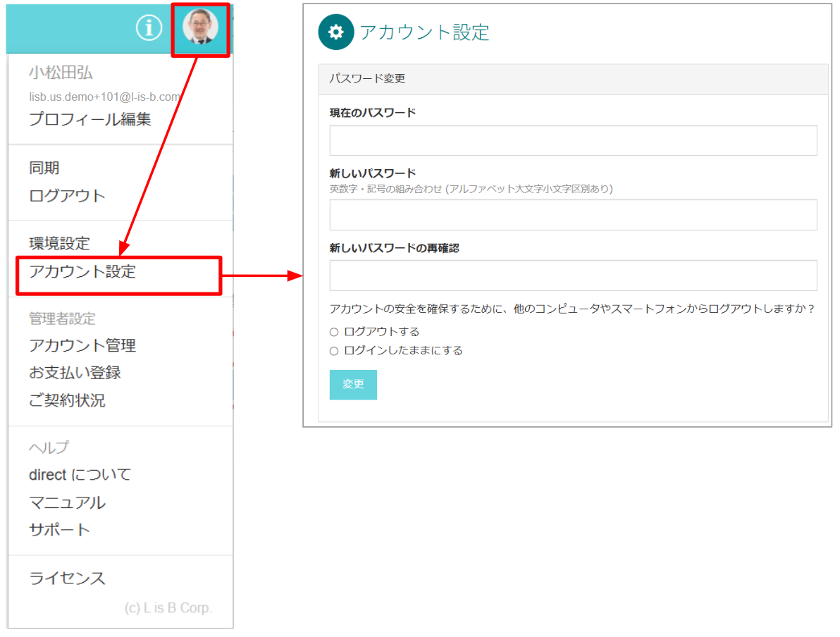Click the 変更 button

(x=353, y=385)
